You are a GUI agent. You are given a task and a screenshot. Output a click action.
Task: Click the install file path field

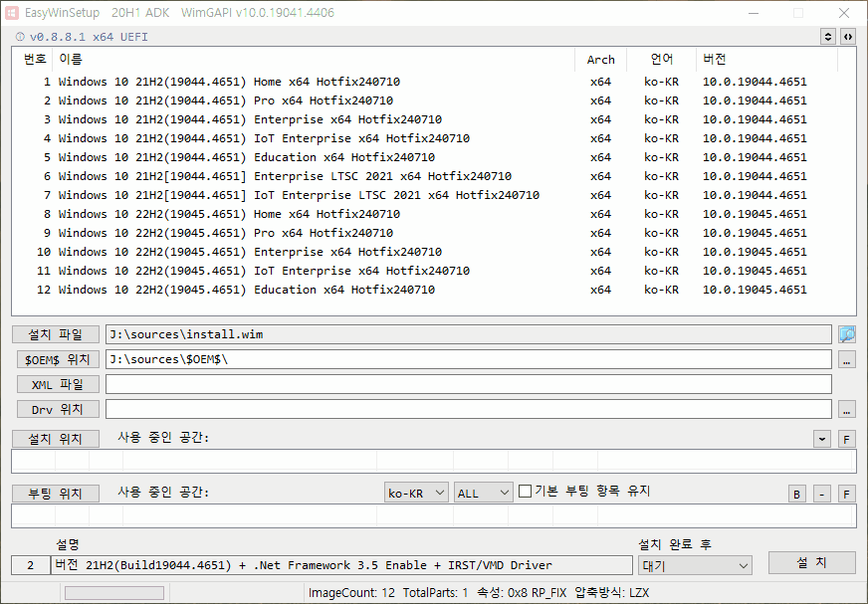pyautogui.click(x=468, y=334)
